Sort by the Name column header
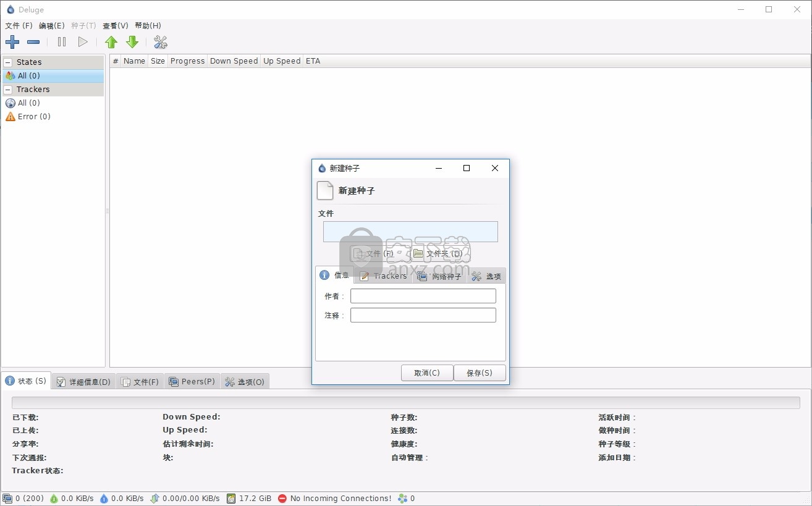This screenshot has height=506, width=812. point(134,61)
